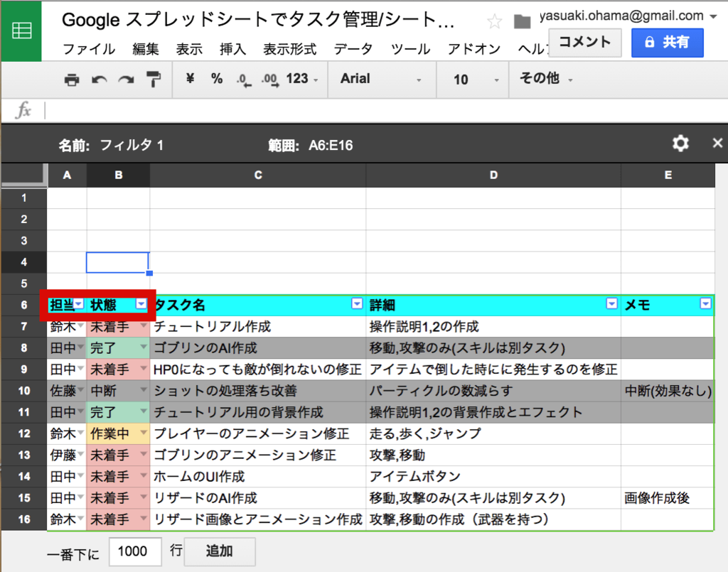Select the 佐藤 assignee cell in row 10
The height and width of the screenshot is (572, 728).
[67, 391]
